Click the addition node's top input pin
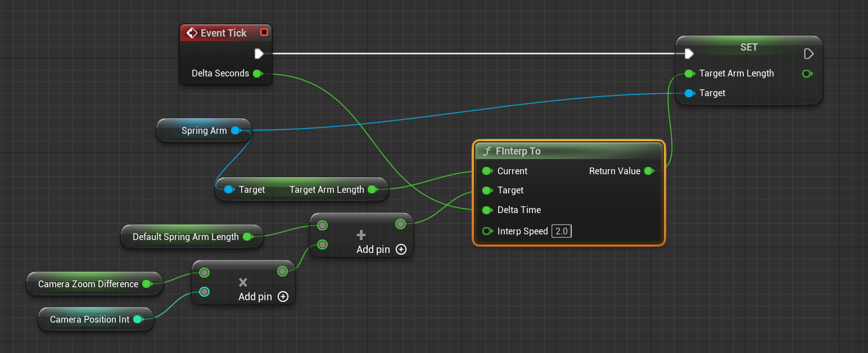 click(322, 225)
